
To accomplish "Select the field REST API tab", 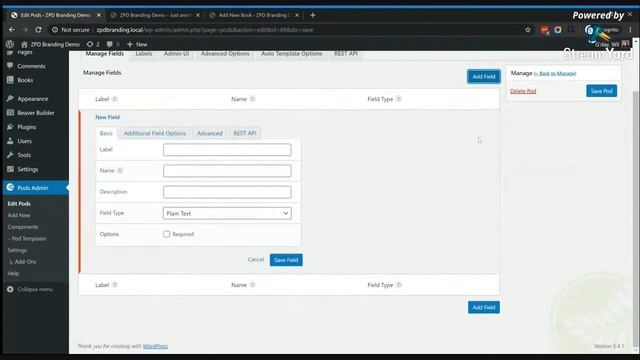I will (244, 133).
